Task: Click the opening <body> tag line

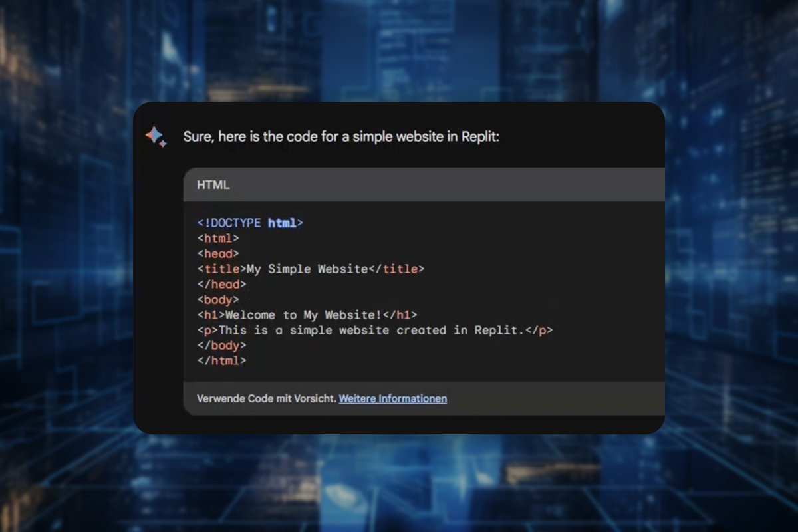Action: point(218,299)
